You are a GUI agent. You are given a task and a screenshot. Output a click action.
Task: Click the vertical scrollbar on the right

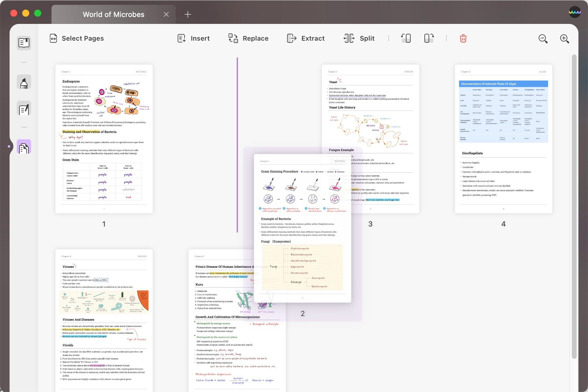(x=574, y=206)
